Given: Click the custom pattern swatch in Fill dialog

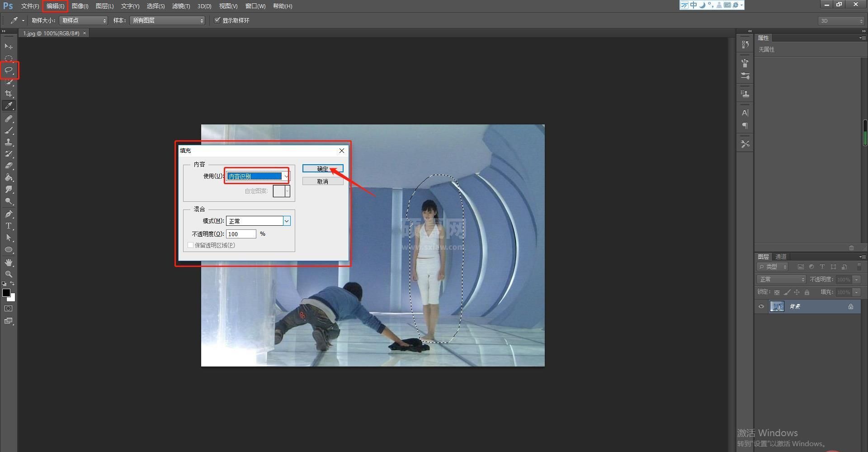Looking at the screenshot, I should (279, 191).
